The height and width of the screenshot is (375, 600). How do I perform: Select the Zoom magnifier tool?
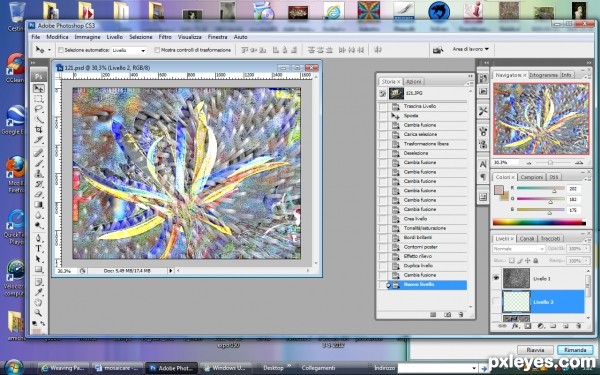tap(39, 313)
